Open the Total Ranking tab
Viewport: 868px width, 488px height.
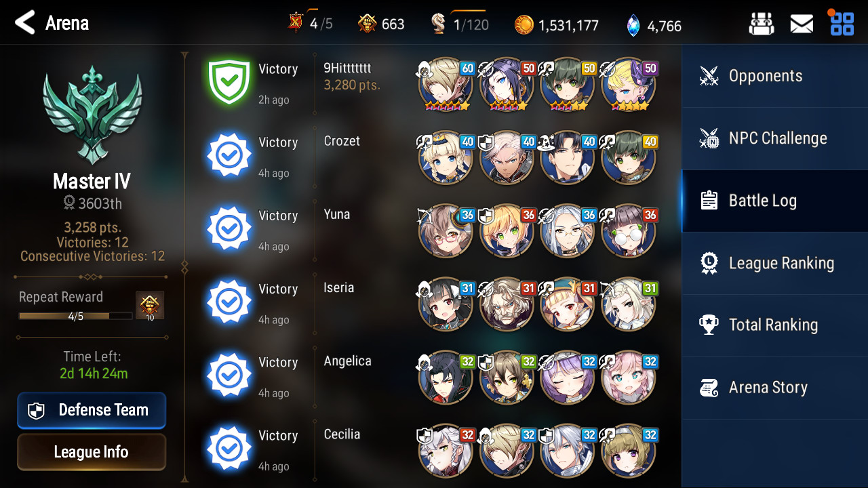774,325
